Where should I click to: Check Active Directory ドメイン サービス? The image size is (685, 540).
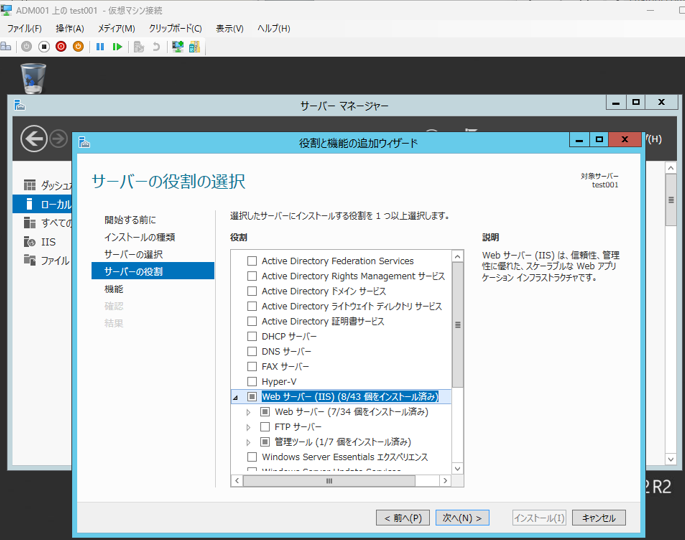click(252, 291)
